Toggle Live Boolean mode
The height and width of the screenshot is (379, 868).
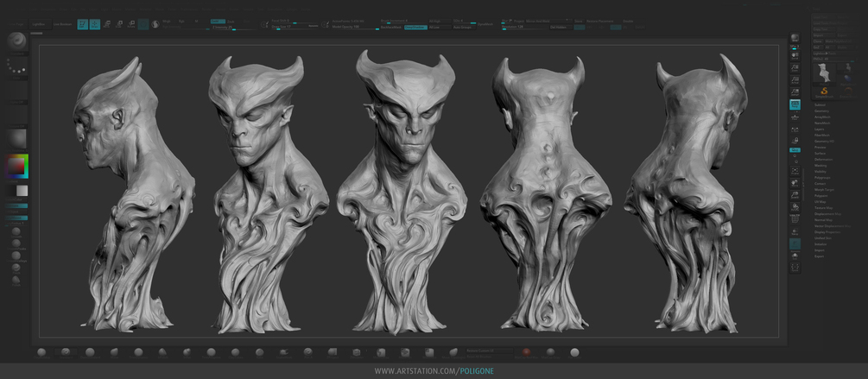62,24
